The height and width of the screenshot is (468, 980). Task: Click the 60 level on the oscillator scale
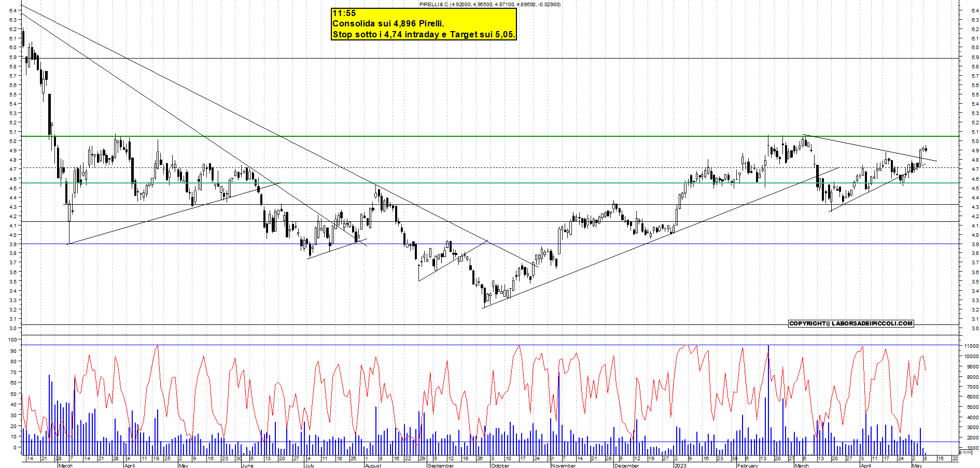tap(13, 383)
